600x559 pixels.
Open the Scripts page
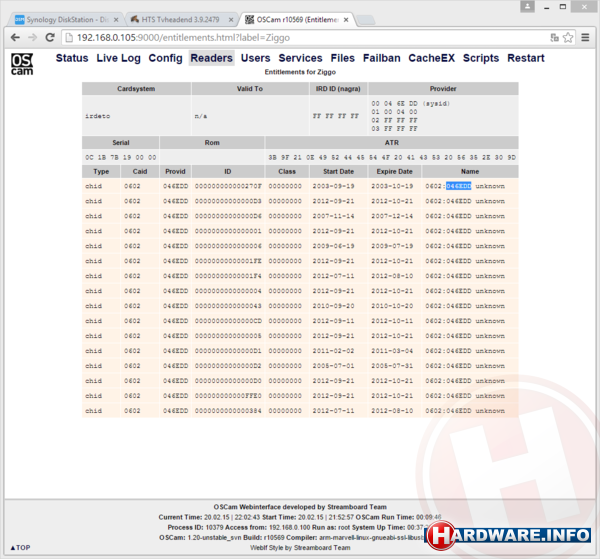tap(481, 58)
